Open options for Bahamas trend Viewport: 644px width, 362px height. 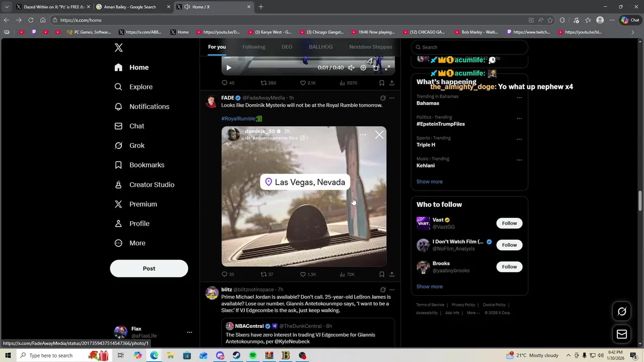pos(519,98)
